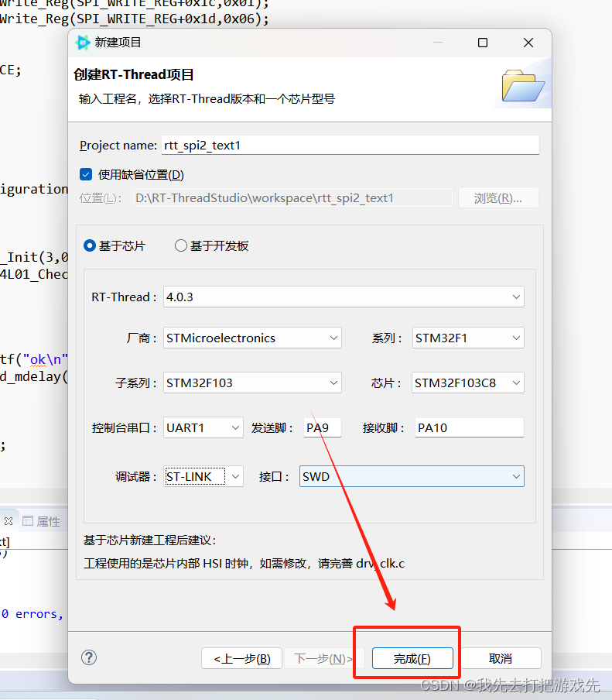Click the Project name input field

(350, 145)
